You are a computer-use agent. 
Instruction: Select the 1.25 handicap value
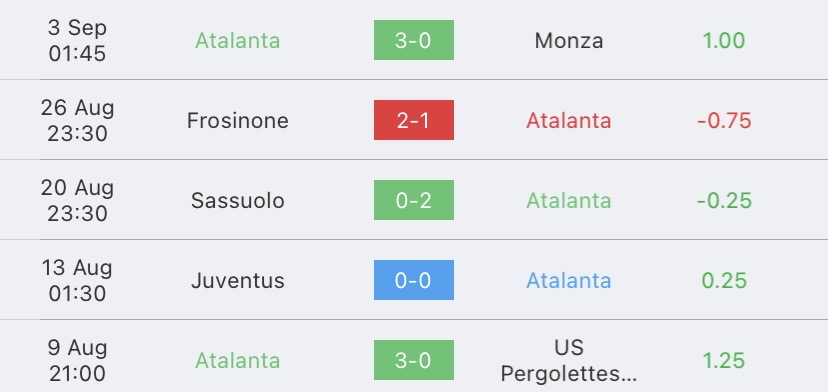click(724, 360)
